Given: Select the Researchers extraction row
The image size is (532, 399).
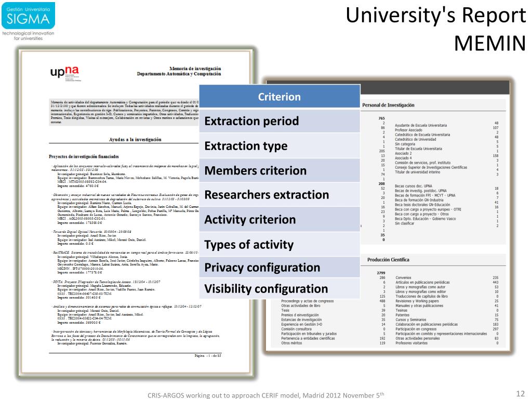Looking at the screenshot, I should click(x=280, y=195).
